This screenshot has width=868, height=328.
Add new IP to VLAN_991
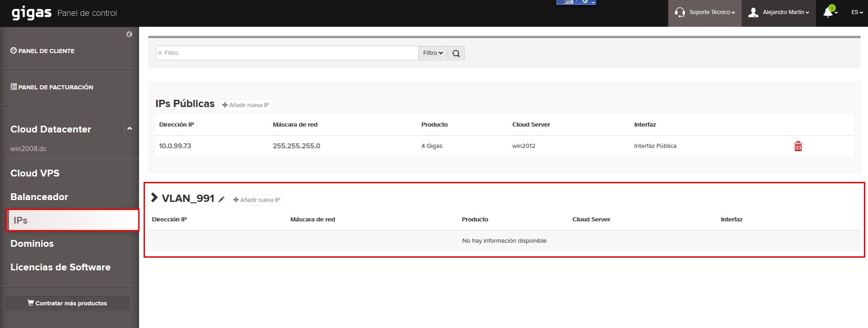256,200
